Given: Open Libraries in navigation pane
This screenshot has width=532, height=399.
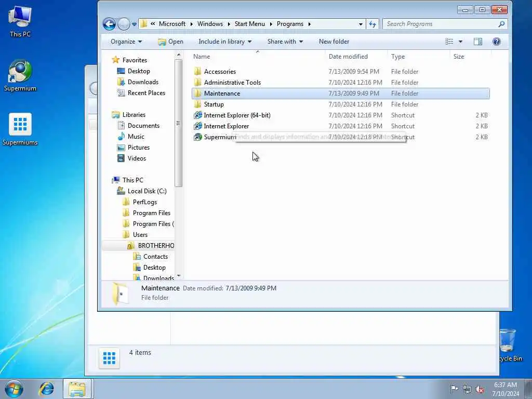Looking at the screenshot, I should 134,115.
